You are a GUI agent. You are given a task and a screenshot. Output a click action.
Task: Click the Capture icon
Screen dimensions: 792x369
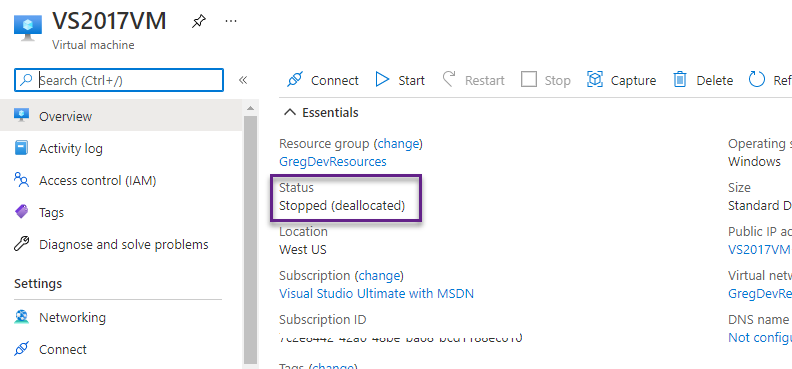[595, 80]
